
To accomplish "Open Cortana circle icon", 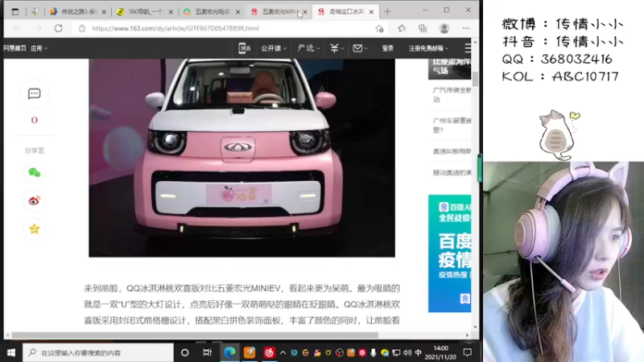I will point(185,352).
